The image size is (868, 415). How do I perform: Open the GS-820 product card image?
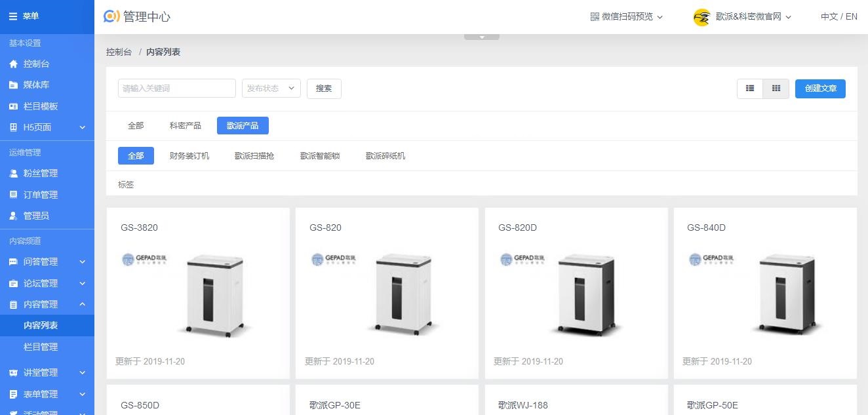tap(387, 295)
